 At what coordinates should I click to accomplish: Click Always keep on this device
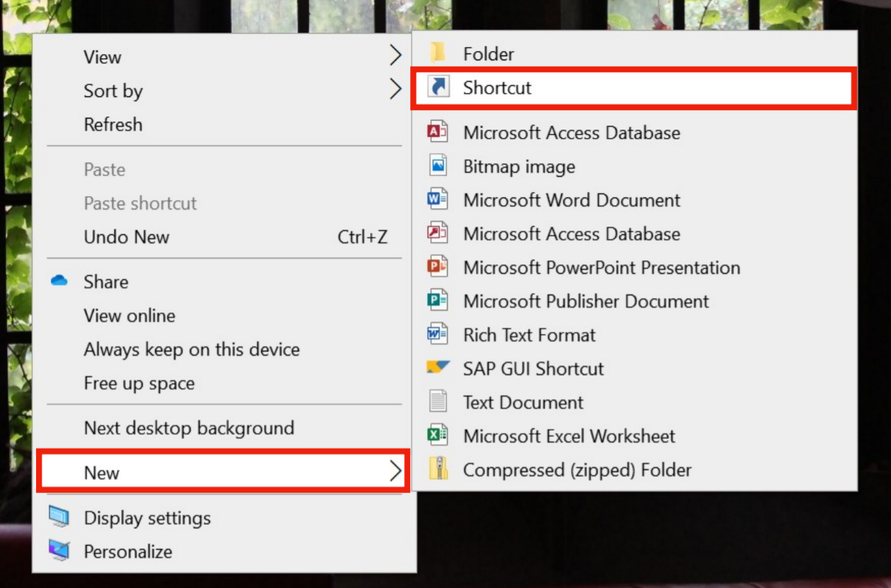tap(192, 349)
